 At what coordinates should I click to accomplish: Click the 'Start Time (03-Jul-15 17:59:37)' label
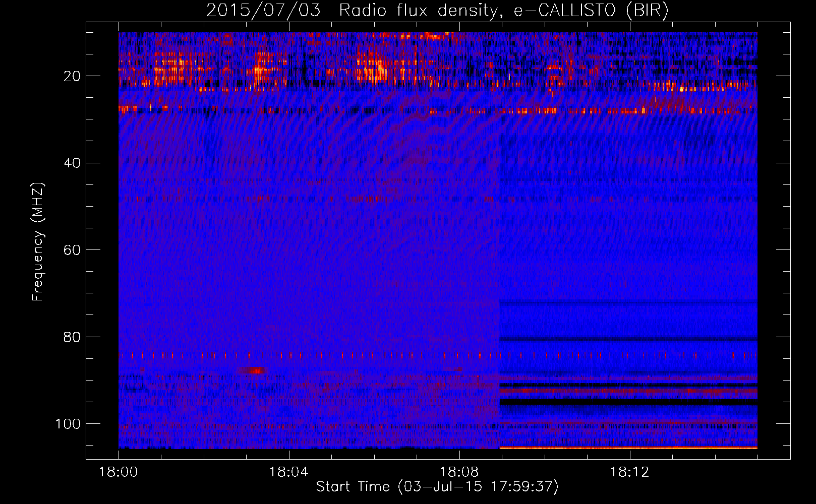point(437,487)
